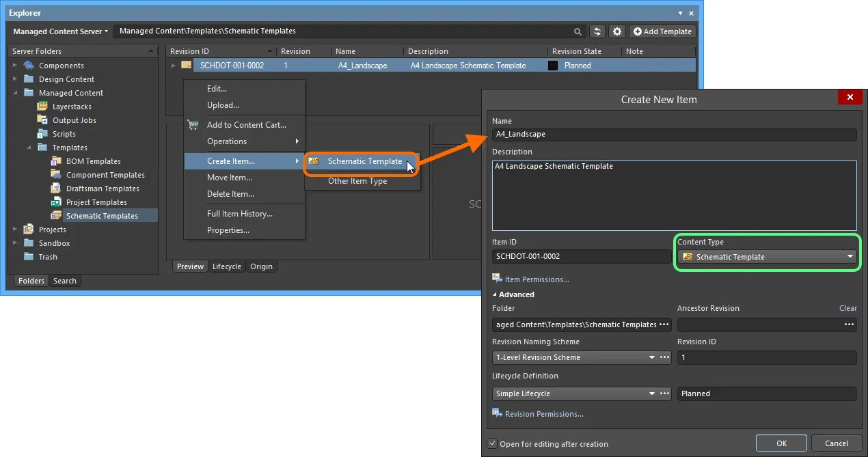Click the Add Template button
This screenshot has height=457, width=868.
click(x=662, y=31)
